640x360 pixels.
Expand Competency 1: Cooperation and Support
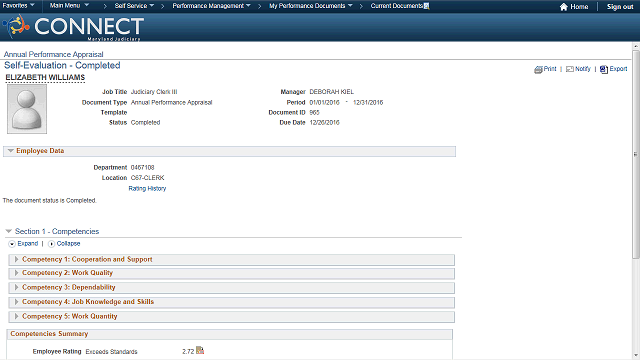point(16,260)
